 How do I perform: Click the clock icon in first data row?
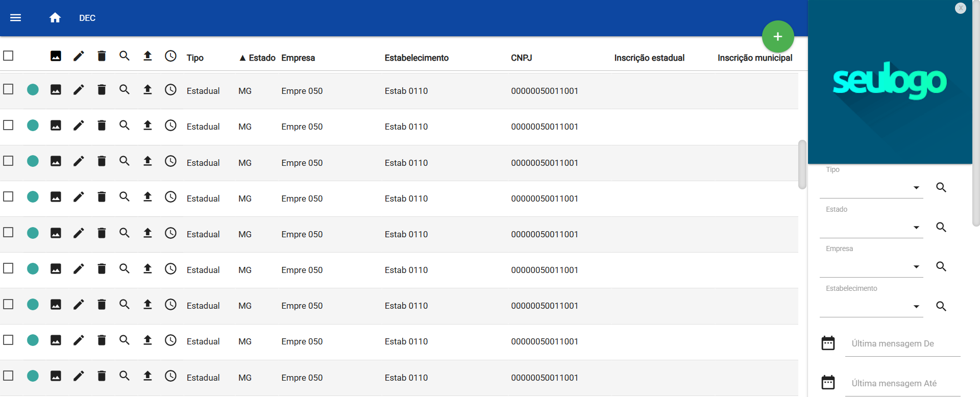[170, 90]
